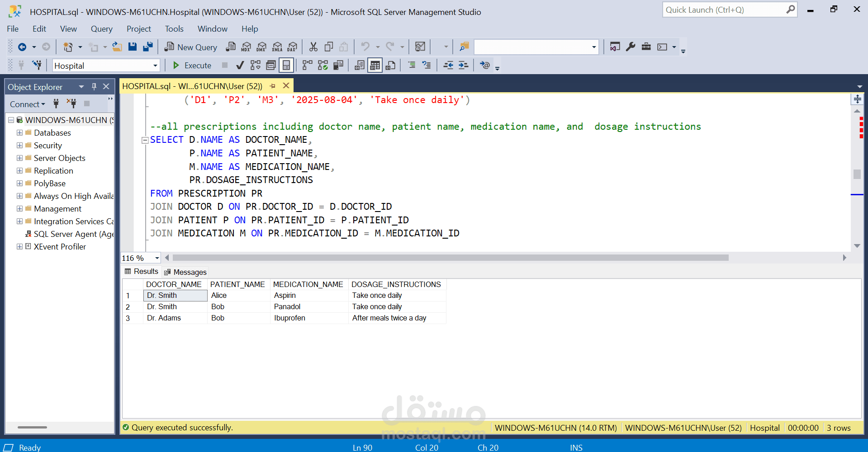Click the Activity Monitor icon
This screenshot has height=452, width=868.
coord(420,47)
